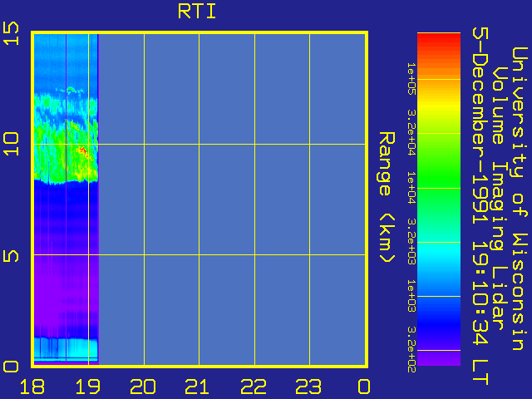Click the cyan boundary layer near the plot bottom
The width and height of the screenshot is (532, 399).
pyautogui.click(x=66, y=349)
